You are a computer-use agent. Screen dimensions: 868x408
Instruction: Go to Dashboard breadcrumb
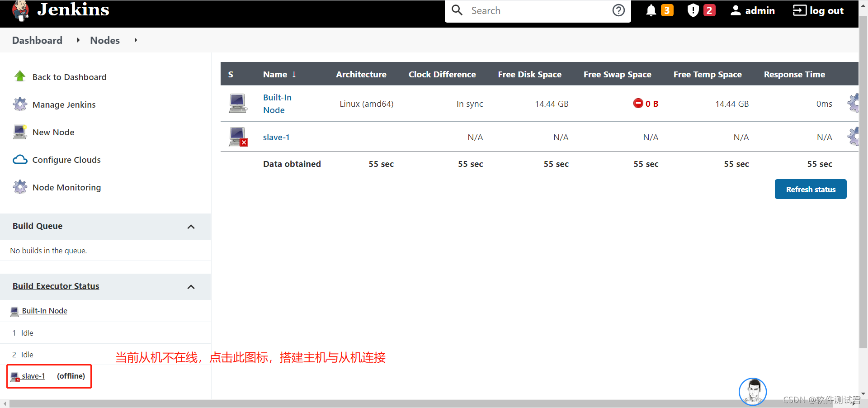[37, 40]
